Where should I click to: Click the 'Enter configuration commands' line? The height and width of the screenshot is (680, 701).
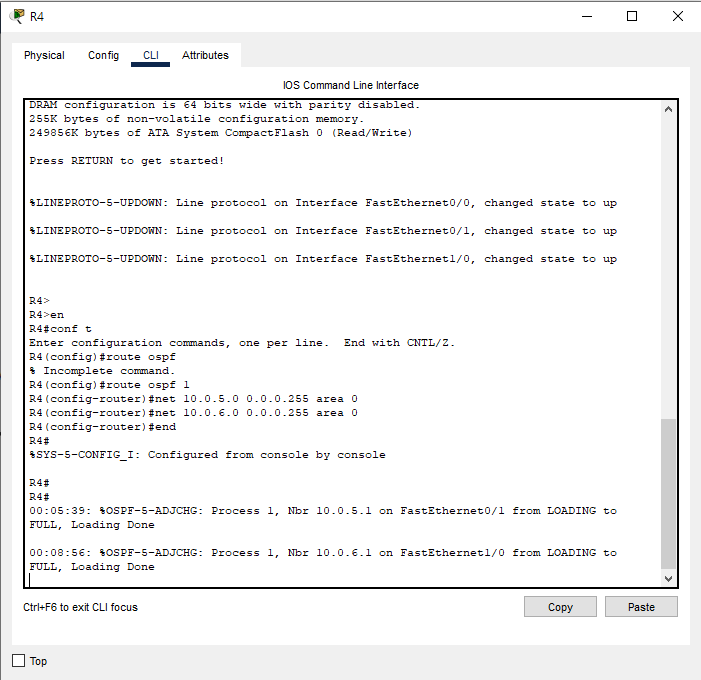tap(242, 343)
